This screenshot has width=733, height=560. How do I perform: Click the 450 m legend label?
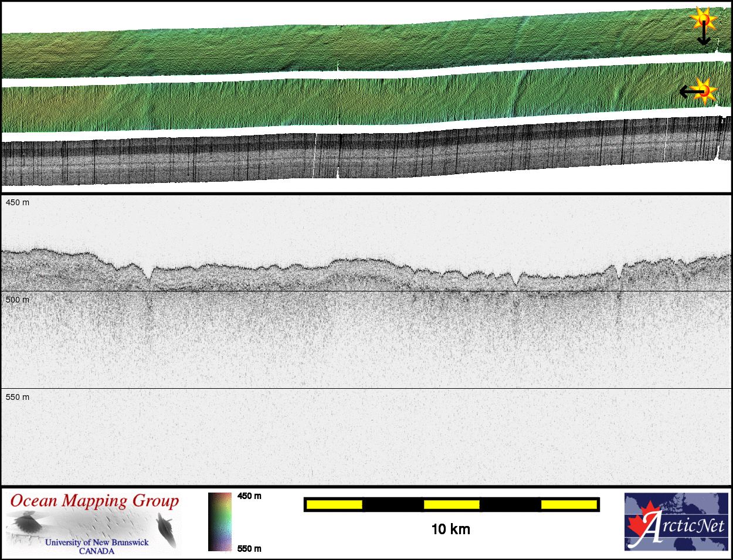click(x=249, y=496)
